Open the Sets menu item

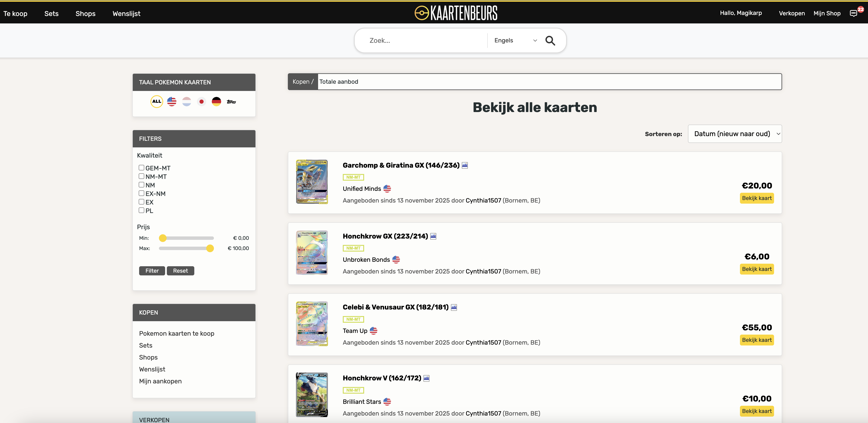point(51,13)
